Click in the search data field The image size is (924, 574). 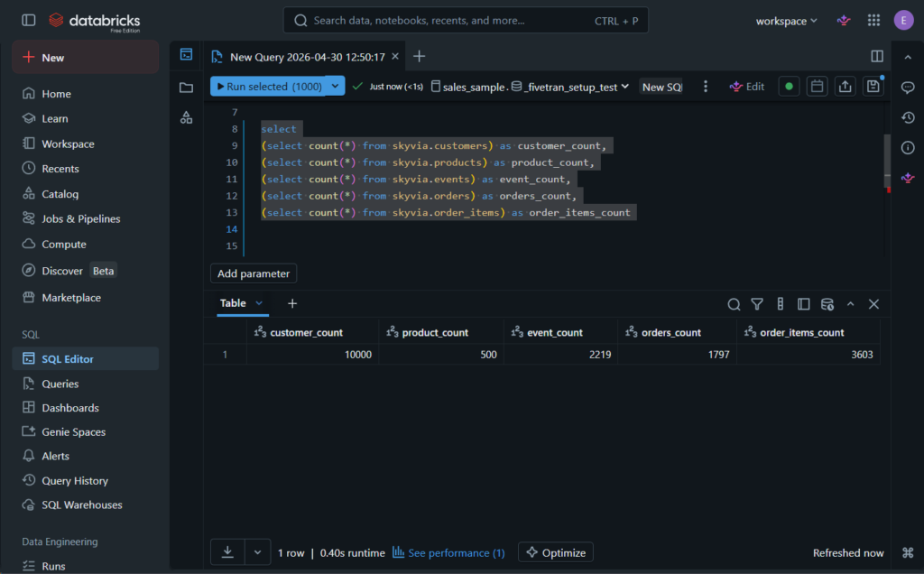pyautogui.click(x=466, y=21)
